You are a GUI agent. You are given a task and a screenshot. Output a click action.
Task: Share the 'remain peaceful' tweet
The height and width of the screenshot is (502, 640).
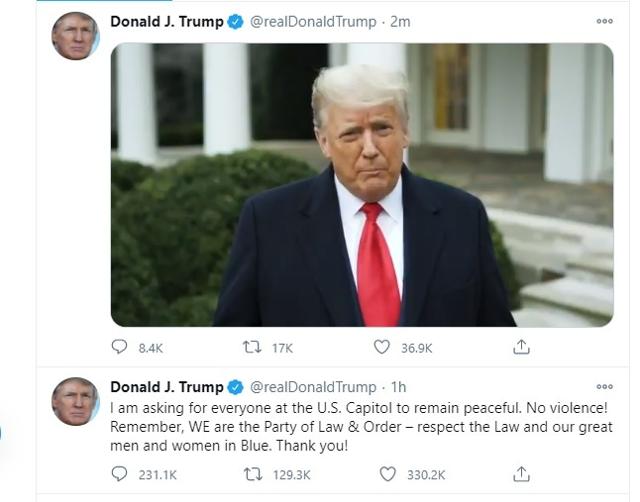[521, 474]
